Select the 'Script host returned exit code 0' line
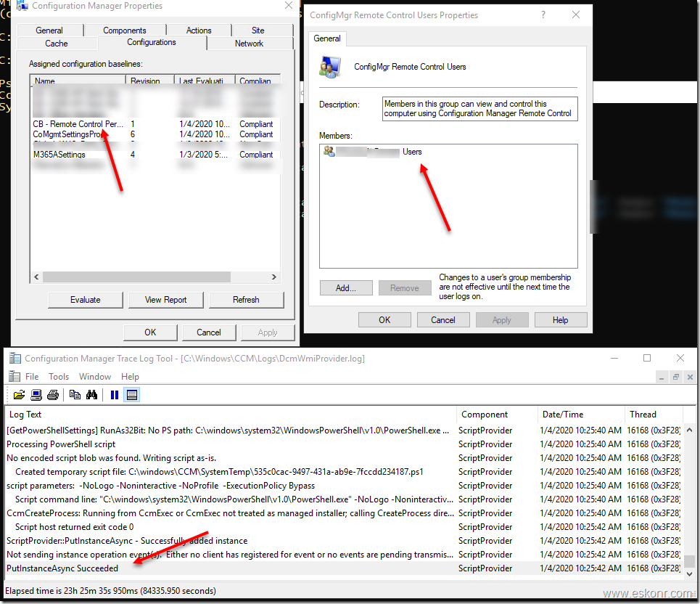 coord(344,527)
